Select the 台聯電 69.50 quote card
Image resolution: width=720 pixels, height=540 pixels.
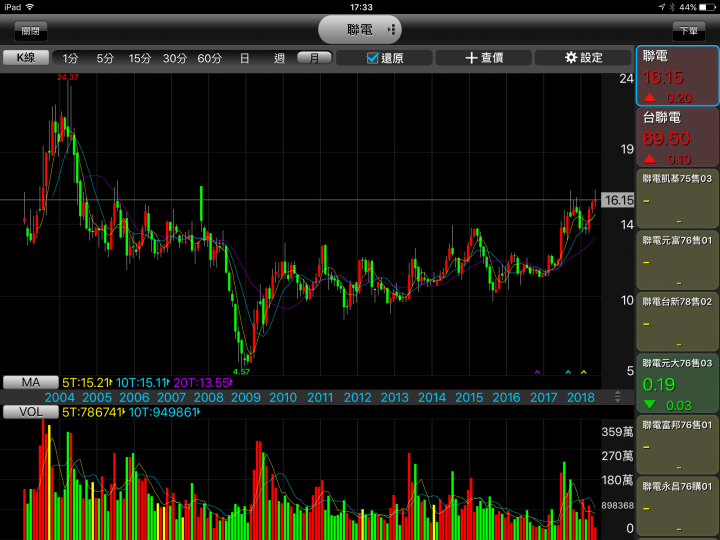(677, 137)
